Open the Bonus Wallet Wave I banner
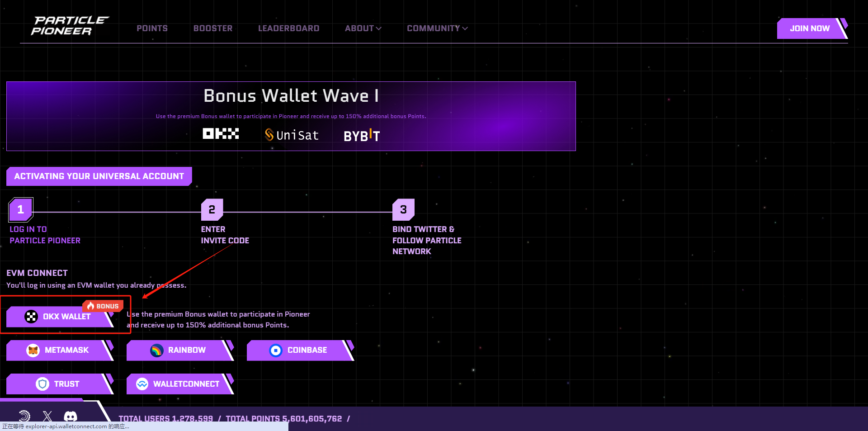 coord(291,116)
